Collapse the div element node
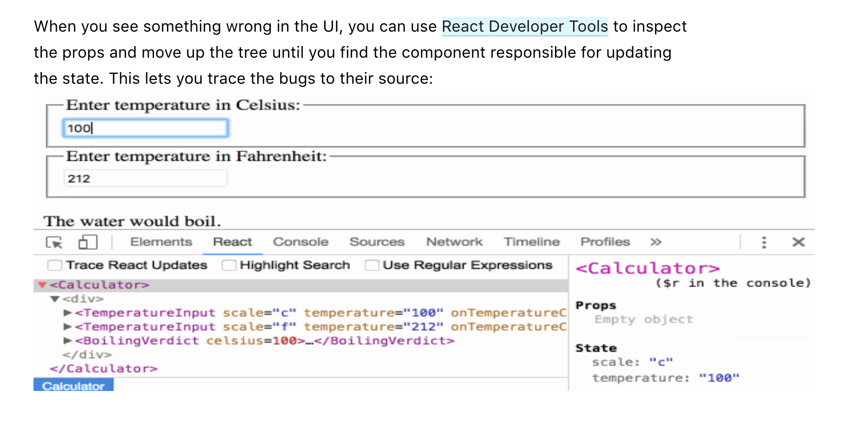This screenshot has height=431, width=868. coord(56,298)
